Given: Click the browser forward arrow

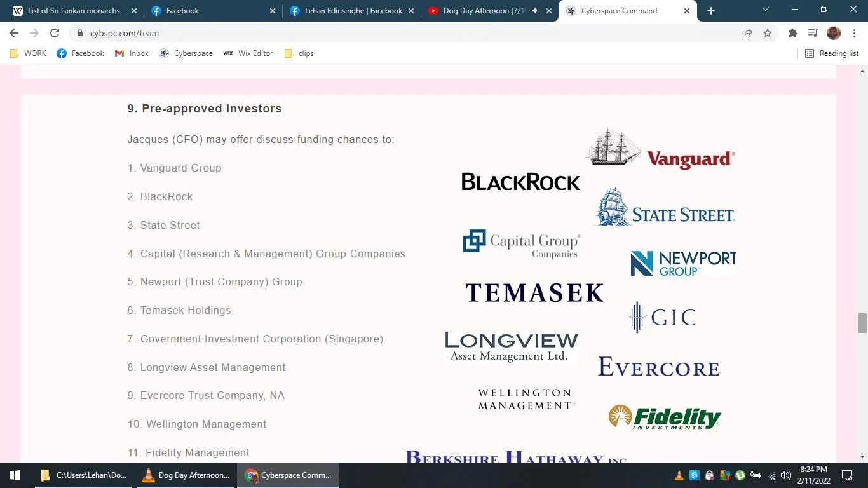Looking at the screenshot, I should [34, 33].
